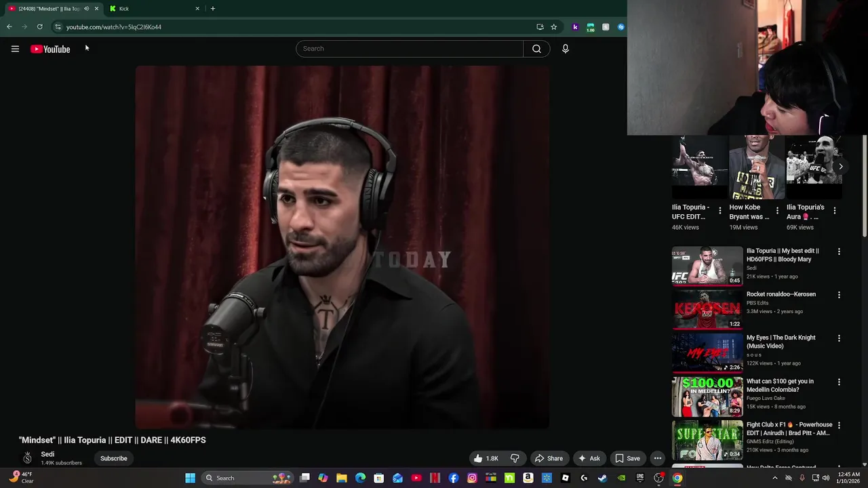Open Netflix from the taskbar

point(435,478)
